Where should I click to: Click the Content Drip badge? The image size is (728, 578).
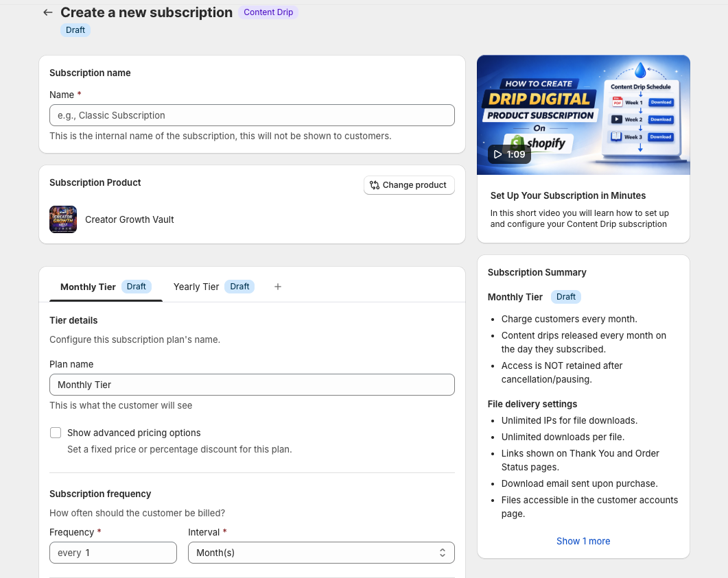pyautogui.click(x=268, y=12)
